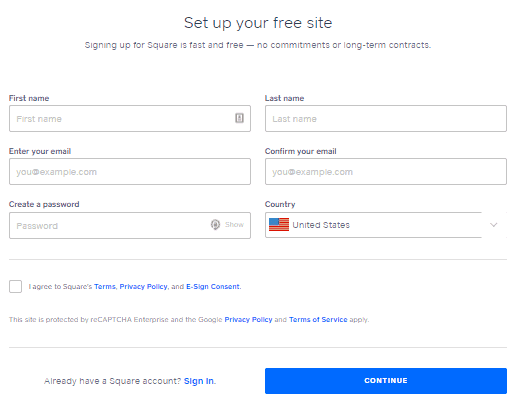Viewport: 517px width, 414px height.
Task: Check the agree to Square's Terms checkbox
Action: pos(15,286)
